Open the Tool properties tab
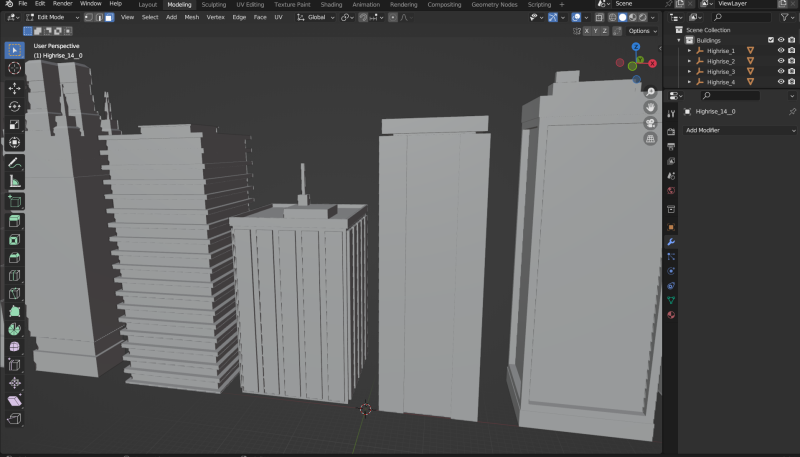 pos(671,113)
